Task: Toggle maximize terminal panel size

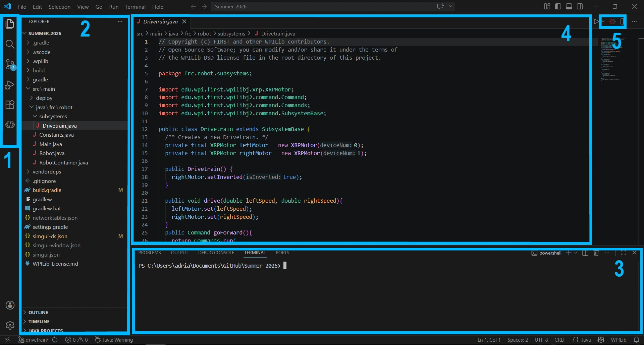Action: pyautogui.click(x=624, y=253)
